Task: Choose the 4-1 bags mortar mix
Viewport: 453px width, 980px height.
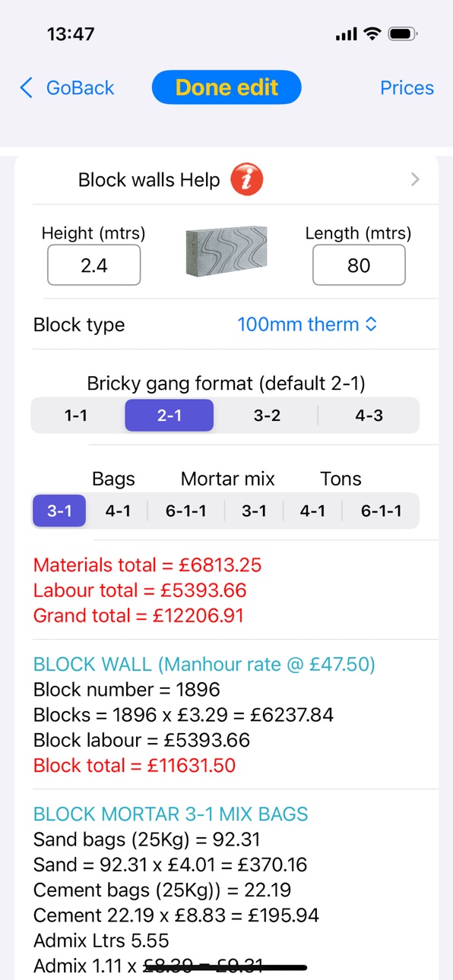Action: (118, 511)
